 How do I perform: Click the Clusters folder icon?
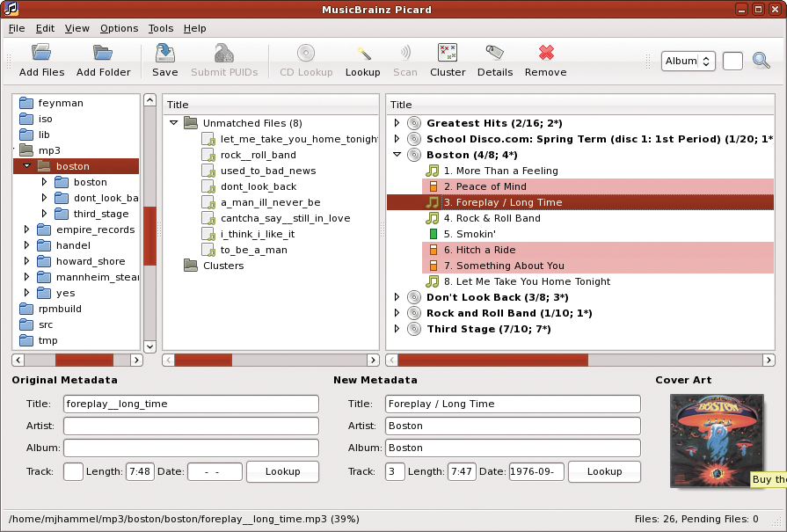point(191,266)
